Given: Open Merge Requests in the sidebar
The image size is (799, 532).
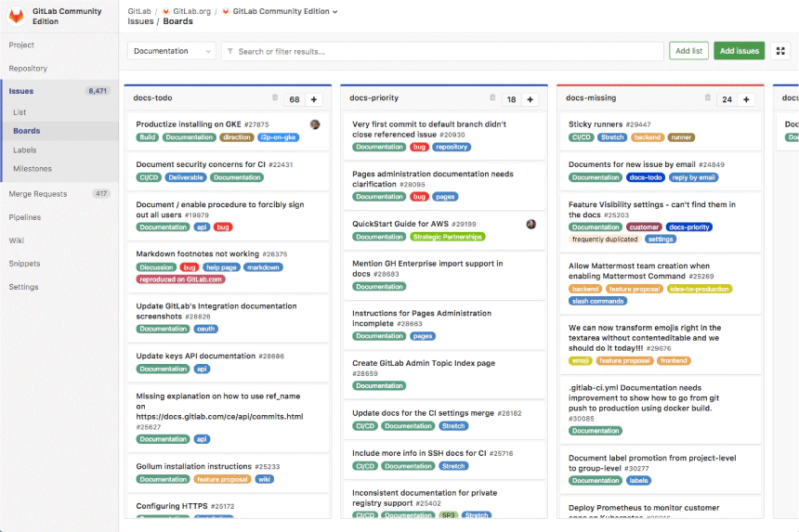Looking at the screenshot, I should [38, 193].
